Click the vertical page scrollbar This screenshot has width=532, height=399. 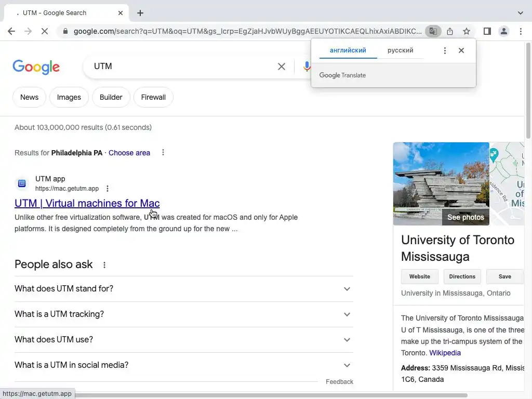coord(528,90)
